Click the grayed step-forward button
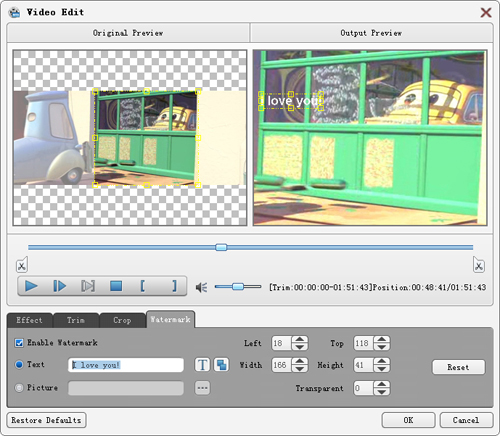This screenshot has height=436, width=500. (88, 286)
